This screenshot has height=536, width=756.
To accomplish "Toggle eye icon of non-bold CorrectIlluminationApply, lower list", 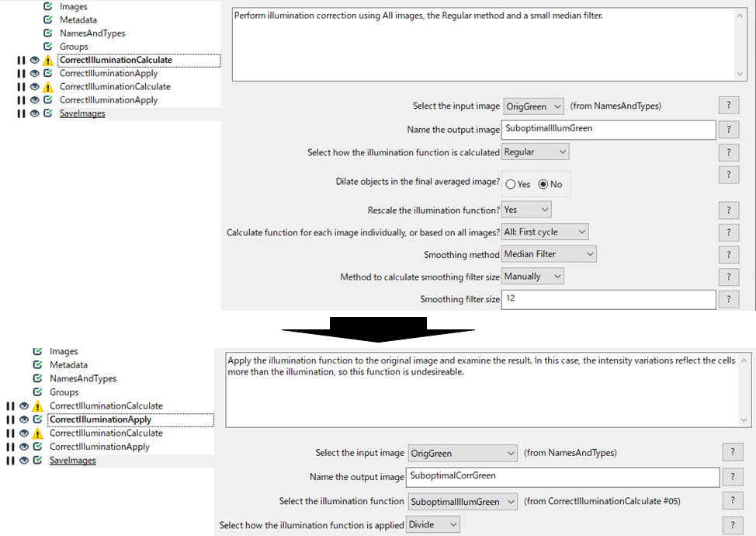I will [23, 447].
